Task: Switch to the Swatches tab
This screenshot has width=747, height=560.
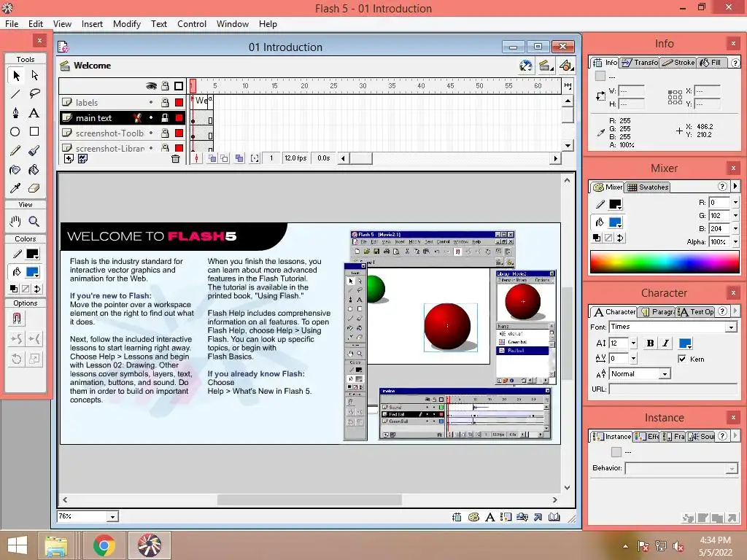Action: coord(648,187)
